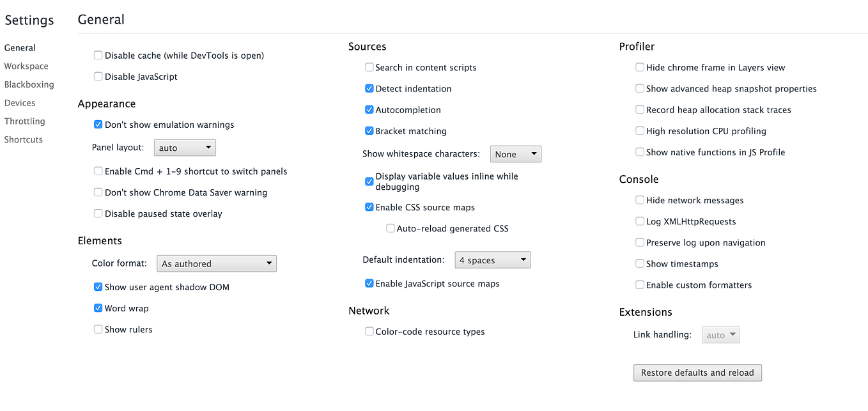
Task: Enable the Disable JavaScript checkbox
Action: click(x=98, y=76)
